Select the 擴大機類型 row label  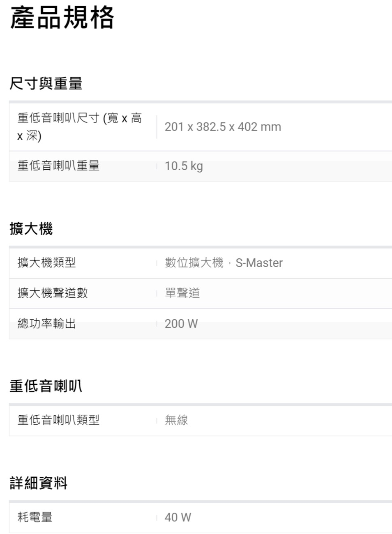46,262
